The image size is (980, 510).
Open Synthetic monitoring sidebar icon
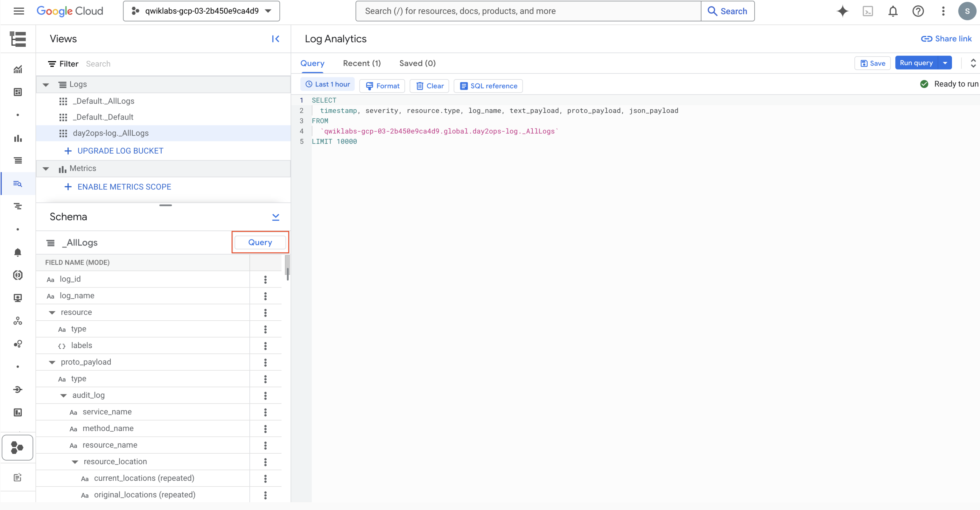pyautogui.click(x=18, y=321)
